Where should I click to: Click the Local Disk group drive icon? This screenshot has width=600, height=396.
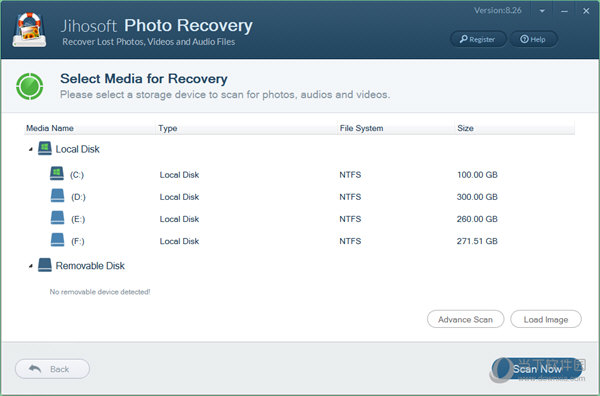pyautogui.click(x=45, y=148)
